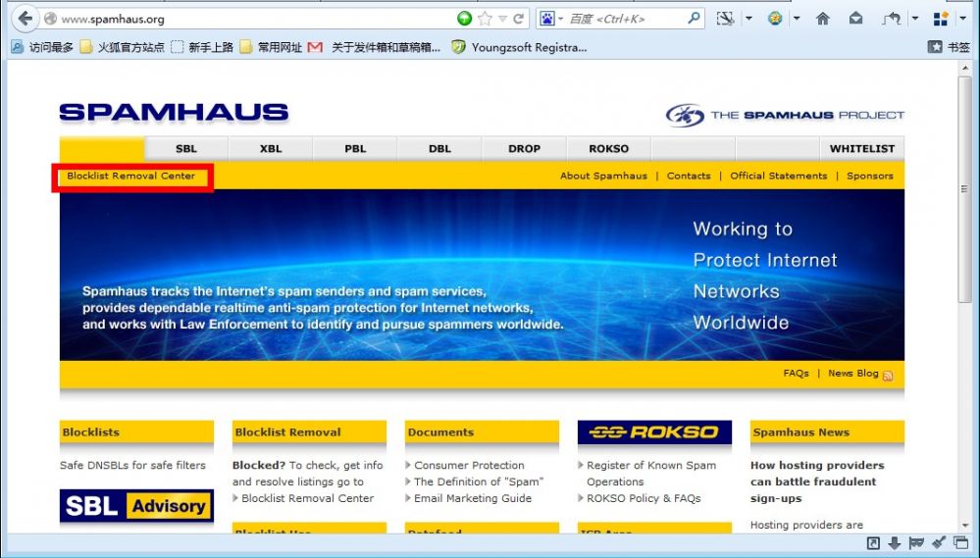Open the WHITELIST tab
The image size is (980, 558).
862,149
